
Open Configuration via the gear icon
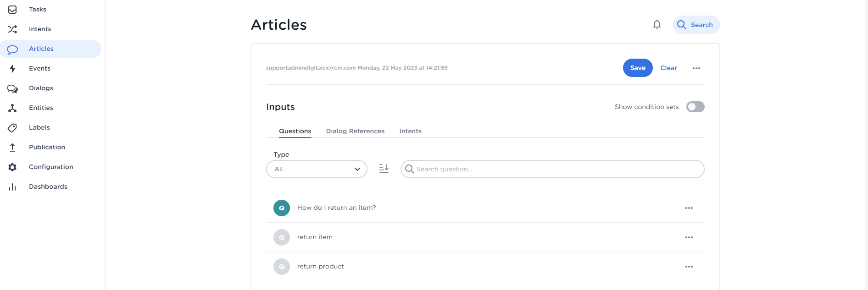(12, 167)
